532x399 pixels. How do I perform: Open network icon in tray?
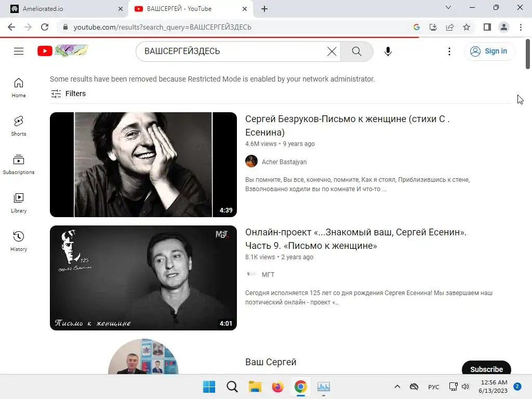[x=453, y=387]
